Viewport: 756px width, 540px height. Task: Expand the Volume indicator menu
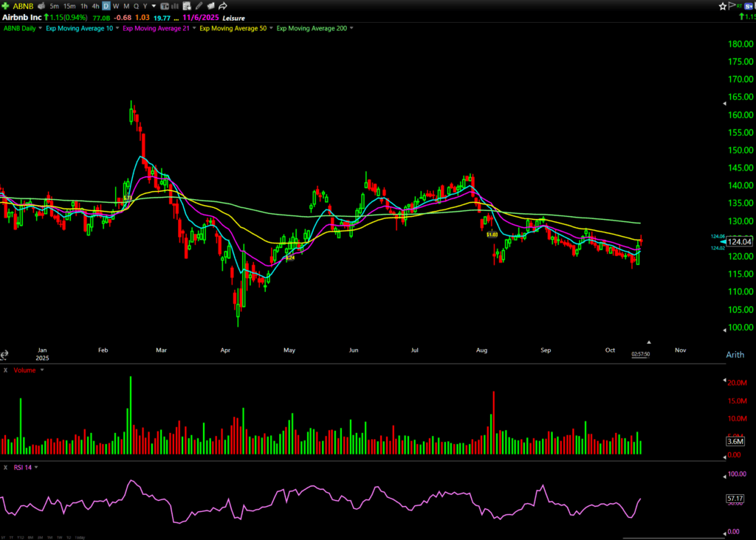pyautogui.click(x=42, y=370)
